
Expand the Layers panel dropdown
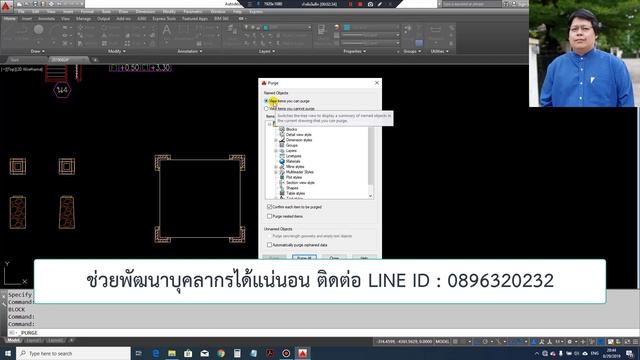click(267, 51)
